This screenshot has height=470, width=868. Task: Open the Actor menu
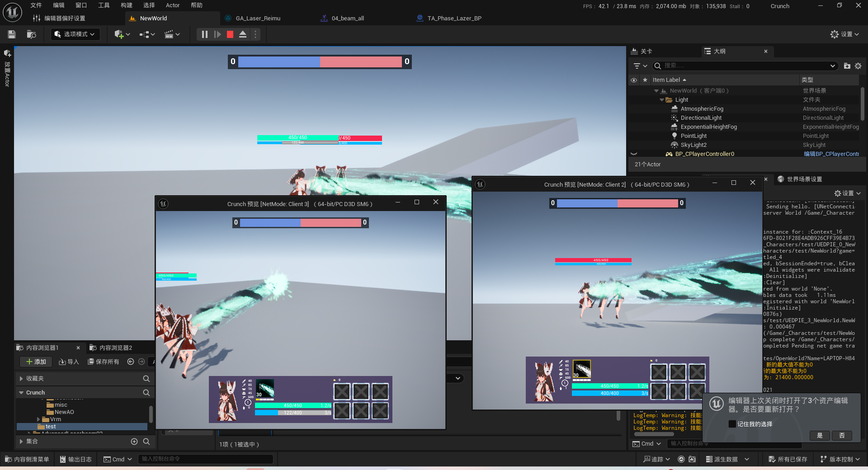click(x=173, y=5)
